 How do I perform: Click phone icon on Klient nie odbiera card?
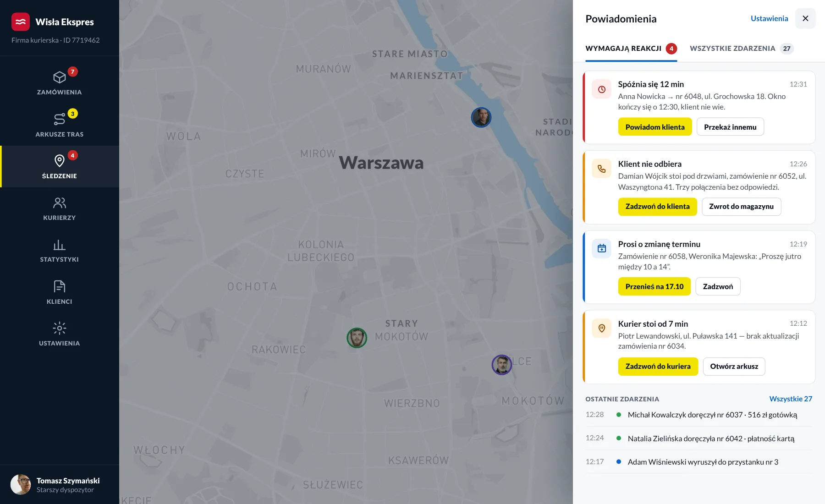click(x=602, y=169)
